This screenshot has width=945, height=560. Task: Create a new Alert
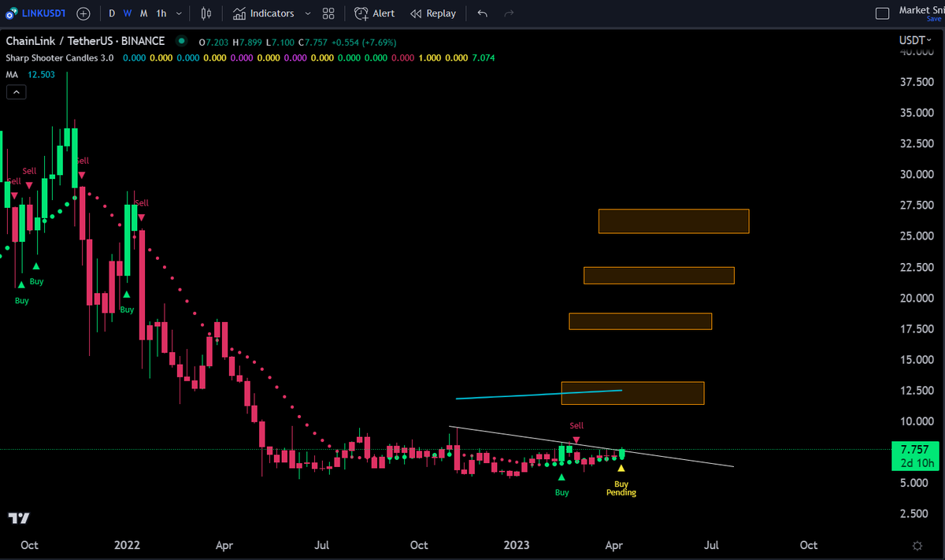[375, 13]
